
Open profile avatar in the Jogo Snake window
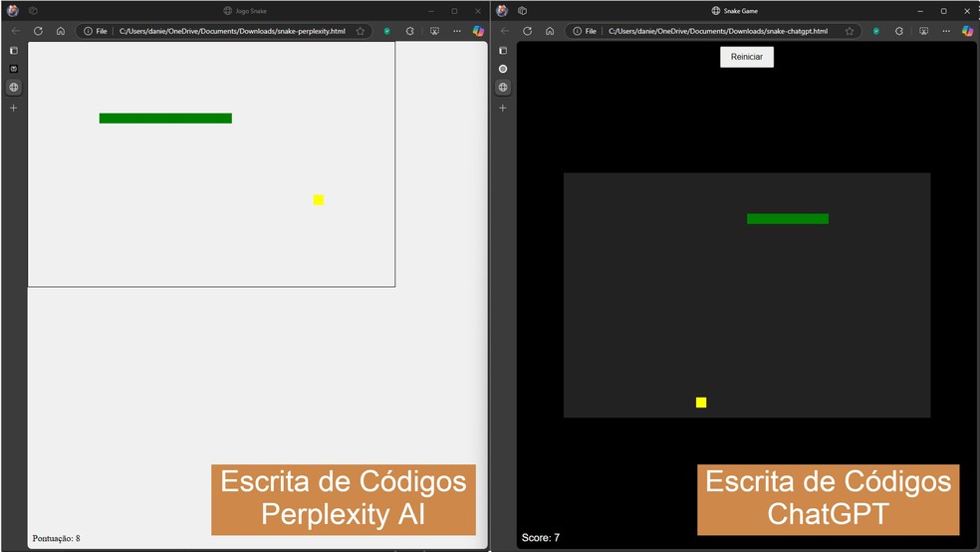[x=13, y=11]
